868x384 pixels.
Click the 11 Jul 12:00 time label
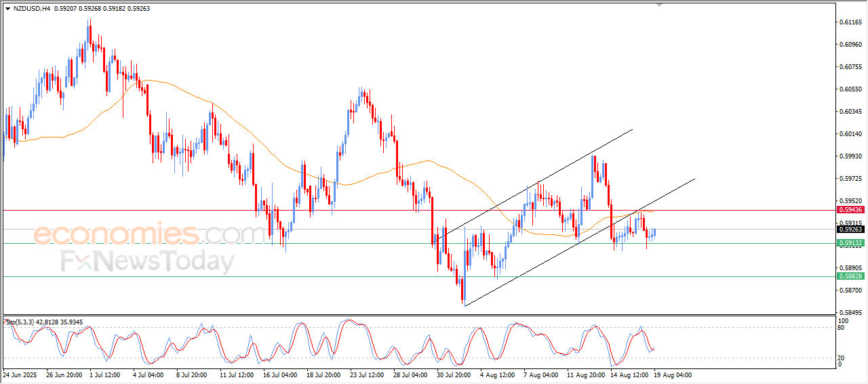237,375
